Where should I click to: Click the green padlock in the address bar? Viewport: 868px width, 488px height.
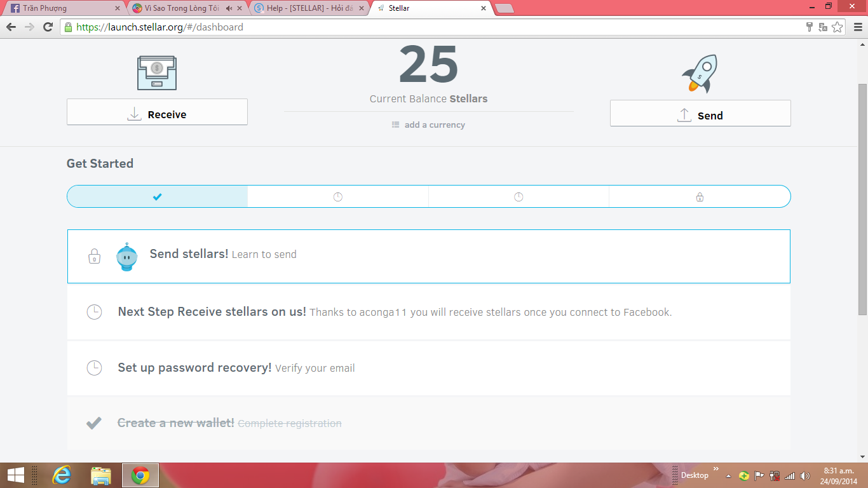[x=69, y=27]
